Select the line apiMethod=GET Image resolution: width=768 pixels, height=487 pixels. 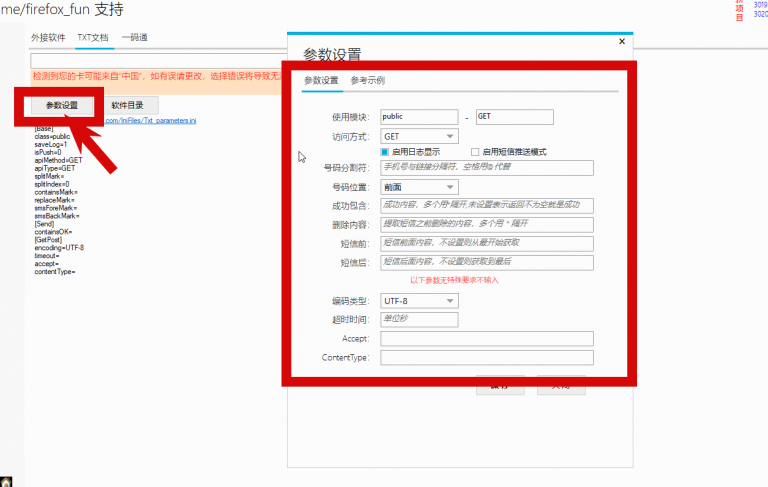coord(58,160)
